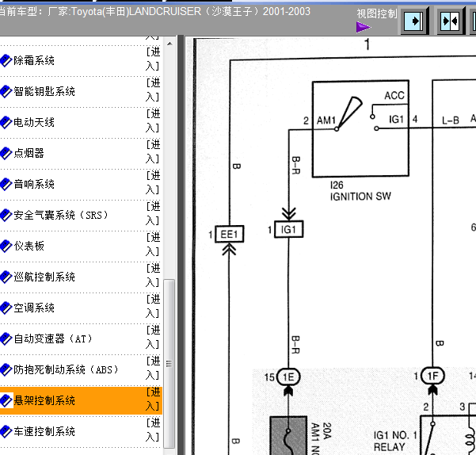Select 安全气囊系统（SRS）

(x=61, y=216)
